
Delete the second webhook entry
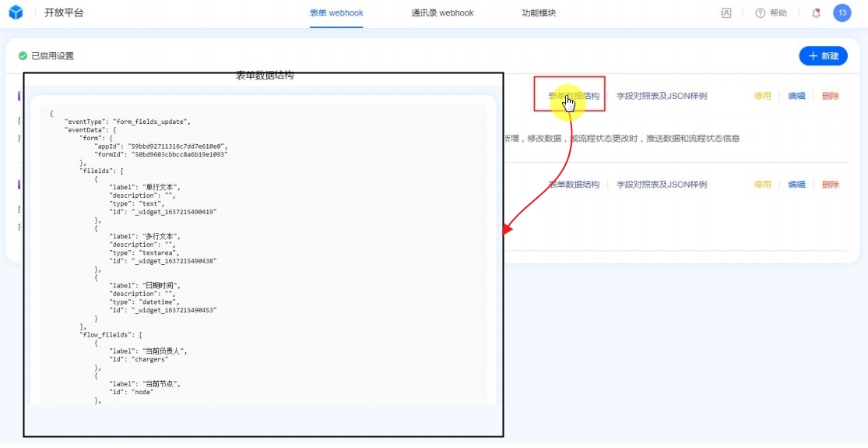coord(831,185)
